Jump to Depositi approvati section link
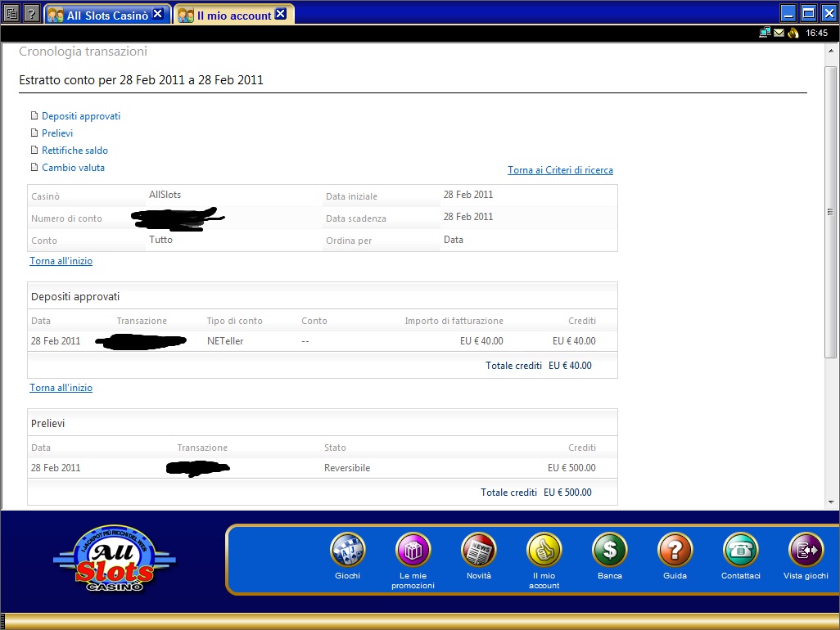Viewport: 840px width, 630px height. (x=81, y=116)
